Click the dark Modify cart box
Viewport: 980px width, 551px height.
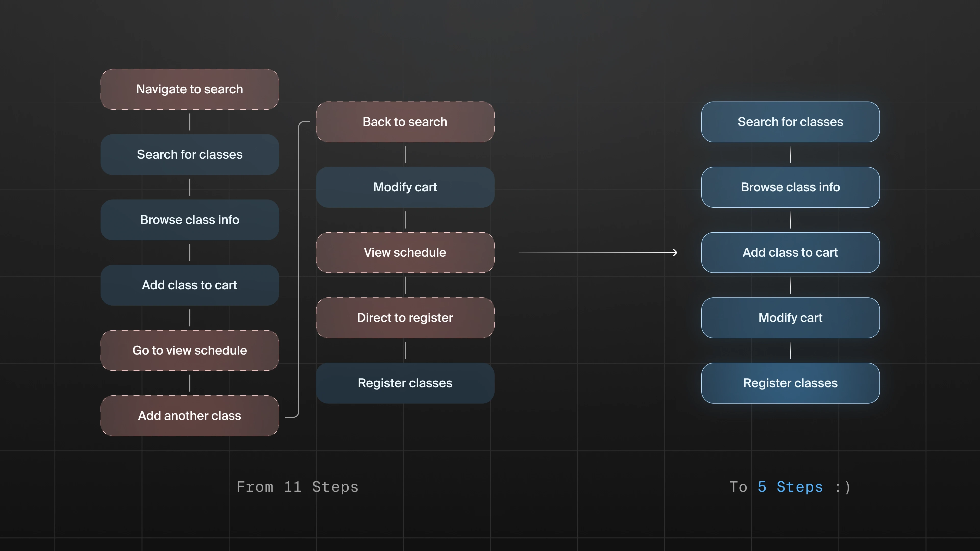[405, 187]
